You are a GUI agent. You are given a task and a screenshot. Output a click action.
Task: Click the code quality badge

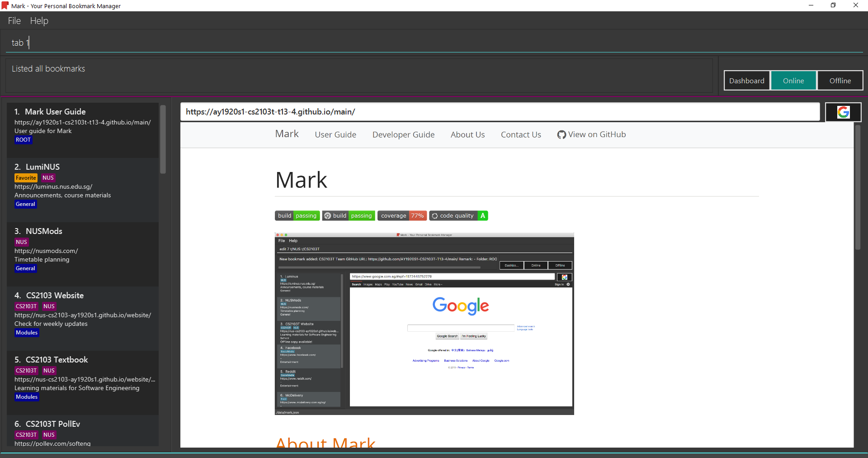click(458, 216)
